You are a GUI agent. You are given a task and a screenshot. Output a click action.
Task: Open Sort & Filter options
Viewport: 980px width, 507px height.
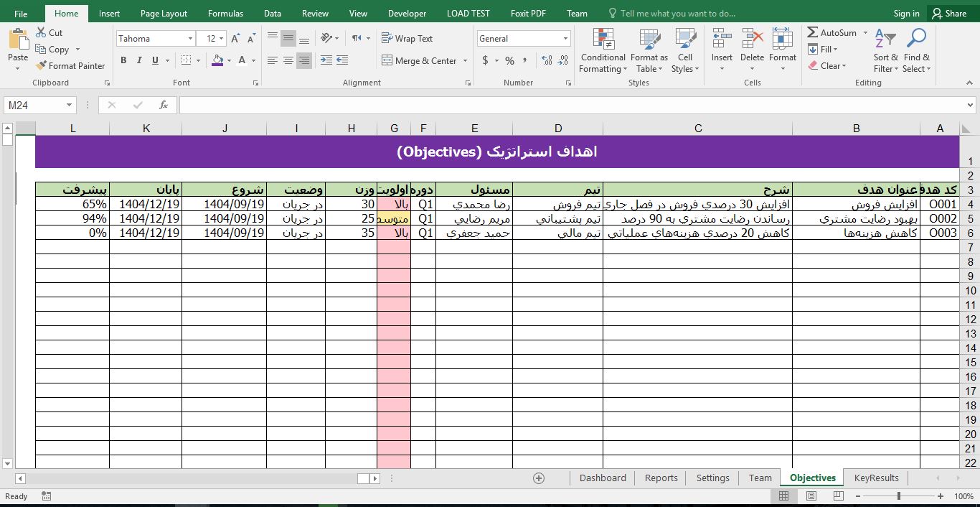885,50
